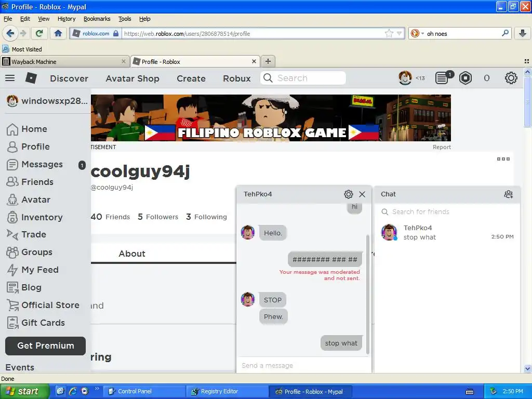Open the 40 Friends link
Viewport: 532px width, 399px height.
coord(110,217)
